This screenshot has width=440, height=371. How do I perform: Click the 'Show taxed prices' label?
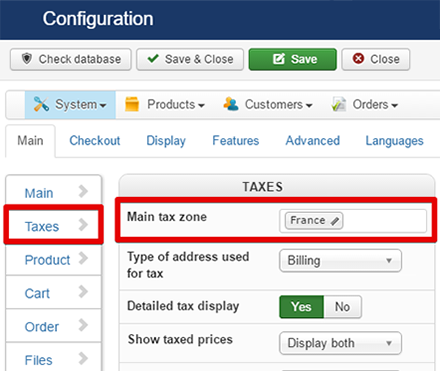pos(180,340)
